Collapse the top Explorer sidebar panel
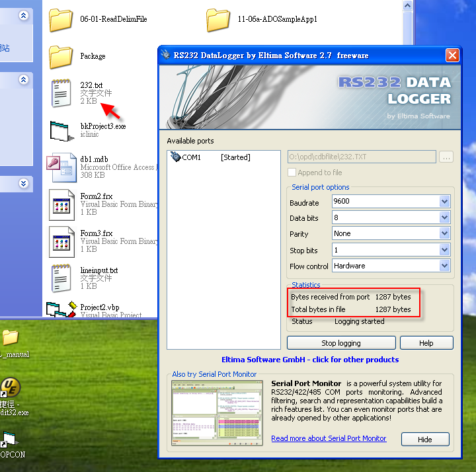Viewport: 476px width, 472px height. pyautogui.click(x=23, y=15)
